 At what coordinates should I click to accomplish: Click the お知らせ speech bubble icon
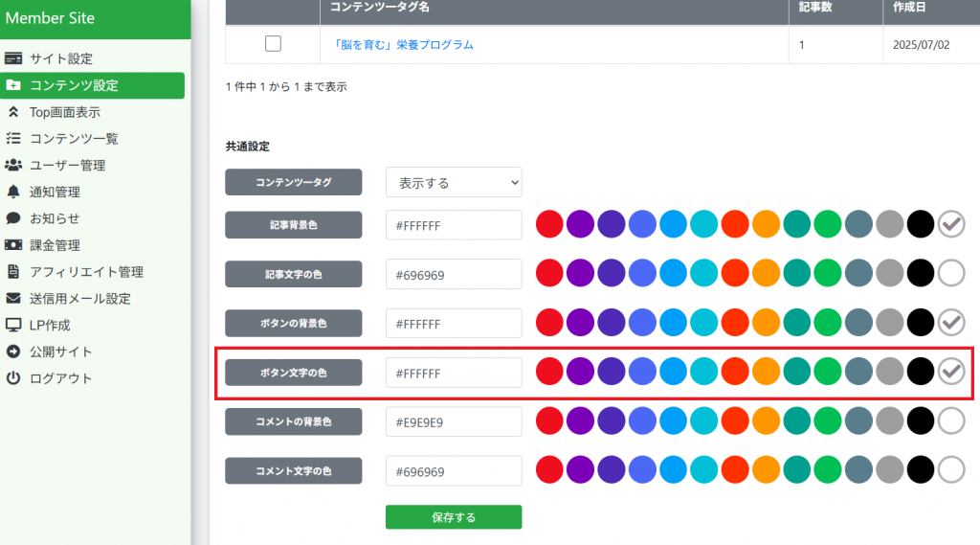[x=13, y=218]
